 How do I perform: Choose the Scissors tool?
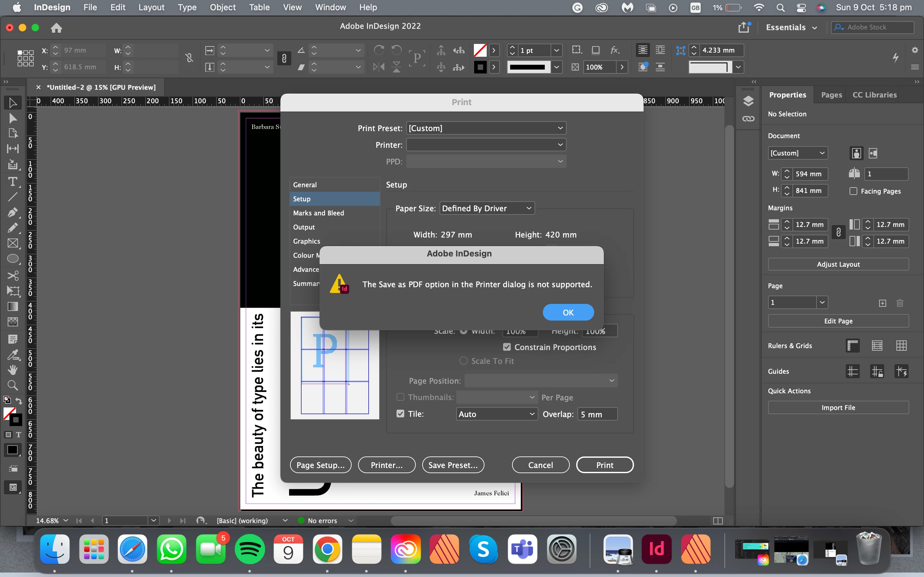[13, 276]
